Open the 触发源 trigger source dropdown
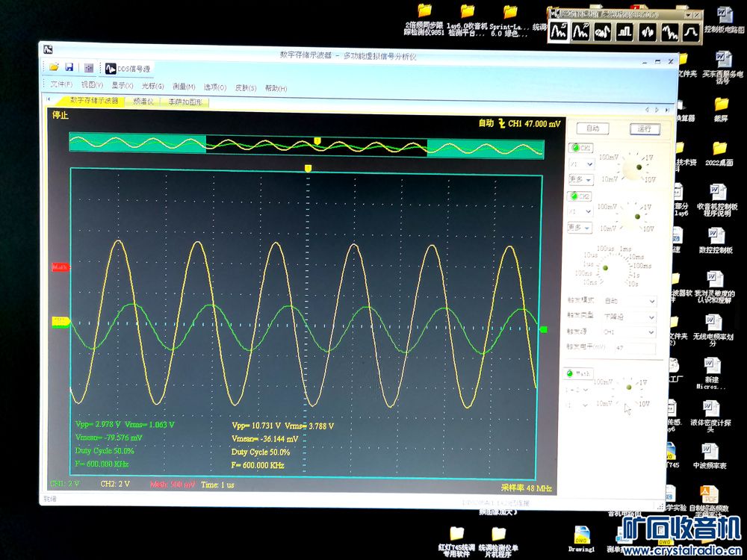747x560 pixels. (x=651, y=332)
